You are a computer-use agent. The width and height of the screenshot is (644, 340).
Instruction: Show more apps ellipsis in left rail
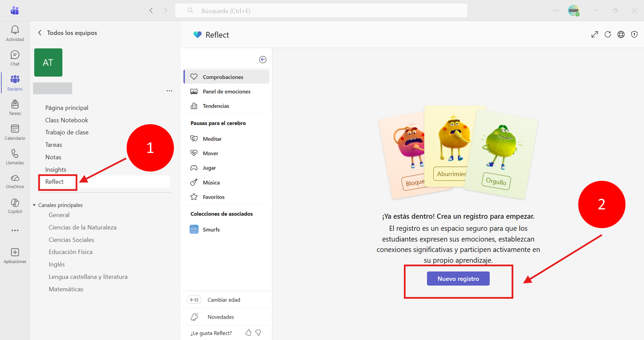pyautogui.click(x=15, y=230)
